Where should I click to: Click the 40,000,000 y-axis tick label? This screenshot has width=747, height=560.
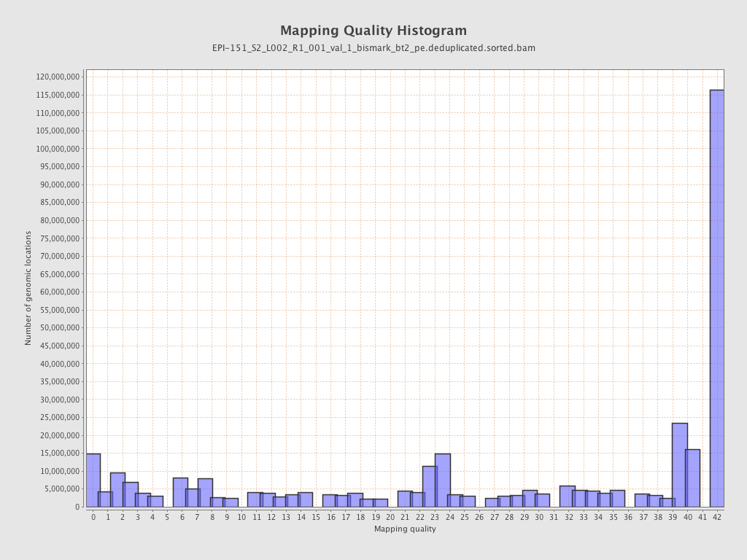coord(60,364)
